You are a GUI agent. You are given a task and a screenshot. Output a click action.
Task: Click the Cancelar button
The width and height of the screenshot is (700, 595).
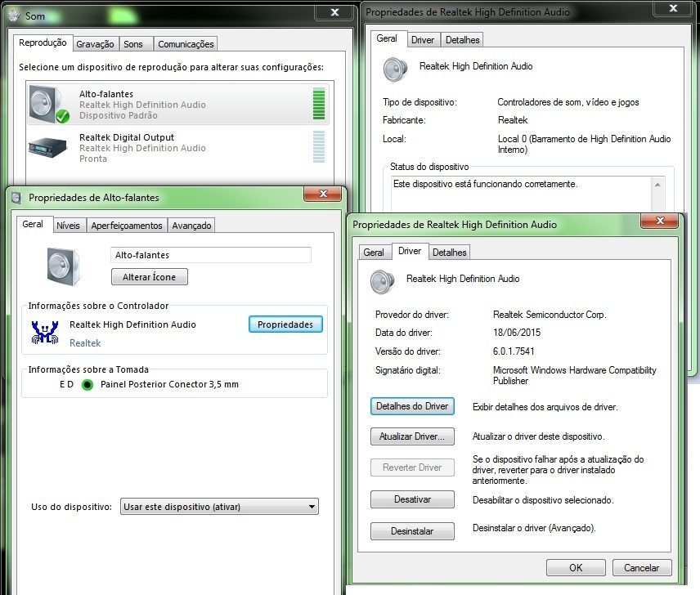641,568
